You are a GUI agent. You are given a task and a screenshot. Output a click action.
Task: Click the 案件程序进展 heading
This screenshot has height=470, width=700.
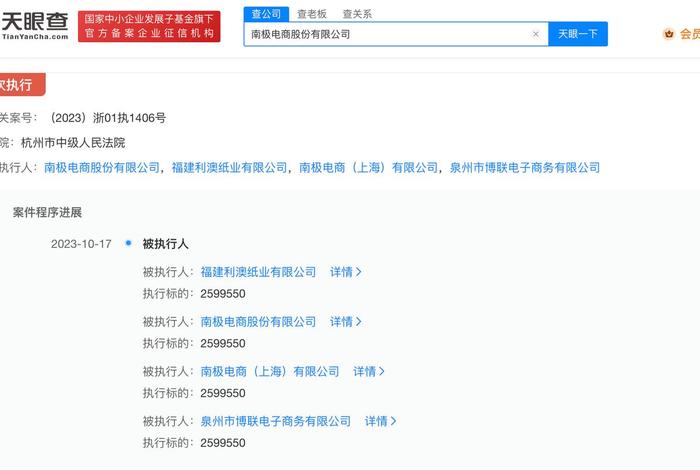47,212
